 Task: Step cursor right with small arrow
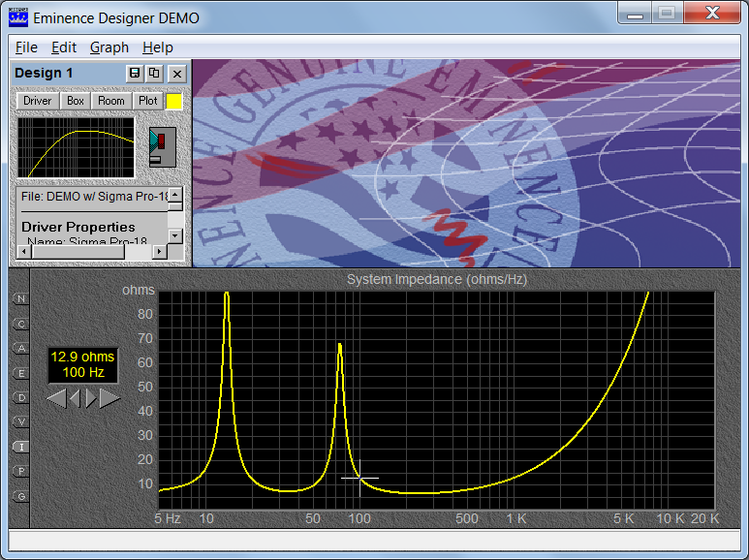(x=91, y=398)
